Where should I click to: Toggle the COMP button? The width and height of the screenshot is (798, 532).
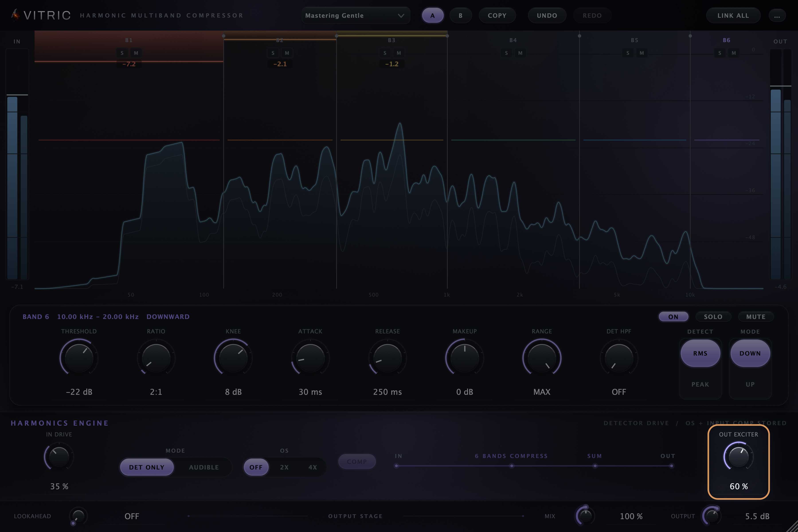pos(357,462)
